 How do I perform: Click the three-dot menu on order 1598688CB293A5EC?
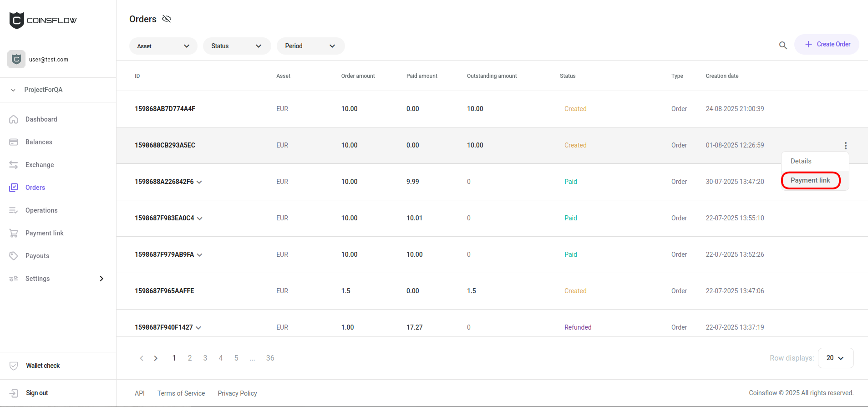(x=845, y=146)
